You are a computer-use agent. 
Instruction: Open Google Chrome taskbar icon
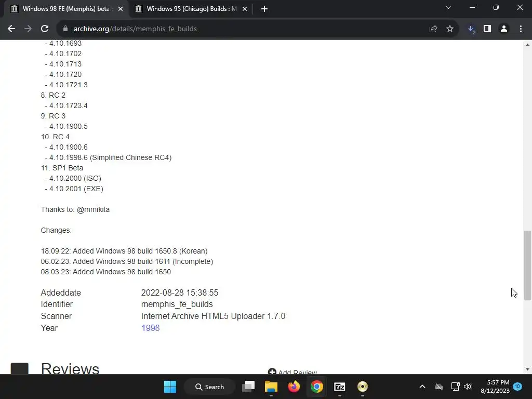(x=316, y=387)
